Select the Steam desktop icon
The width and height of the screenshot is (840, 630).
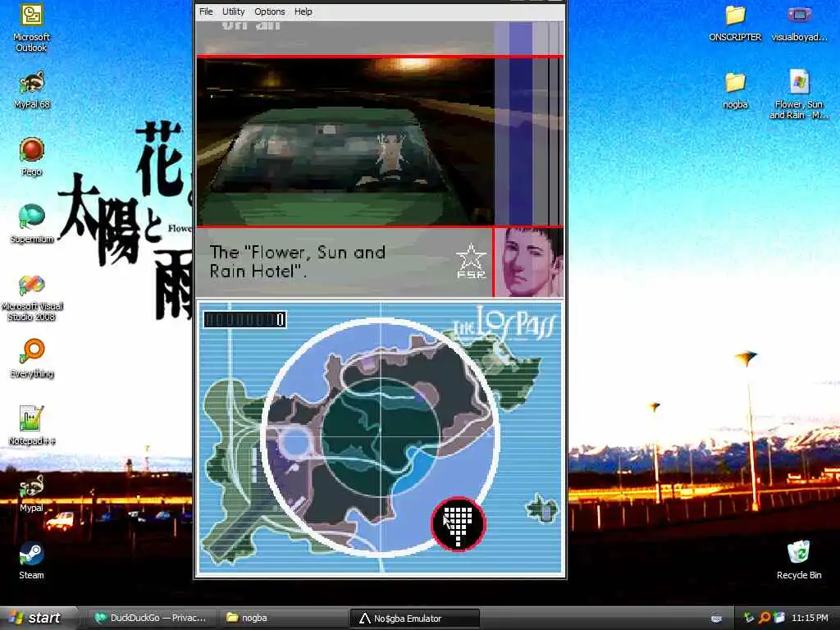(x=31, y=560)
